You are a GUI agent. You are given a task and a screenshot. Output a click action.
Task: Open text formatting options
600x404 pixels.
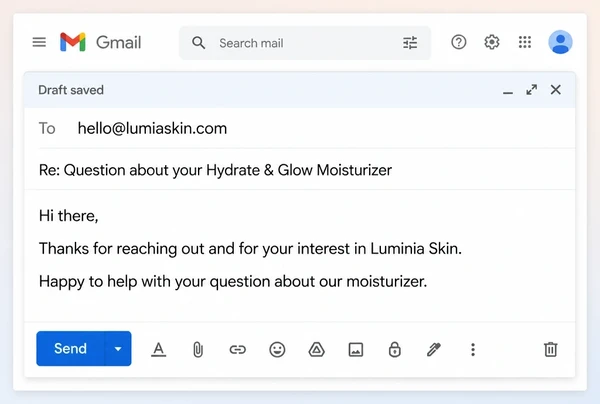[x=158, y=350]
